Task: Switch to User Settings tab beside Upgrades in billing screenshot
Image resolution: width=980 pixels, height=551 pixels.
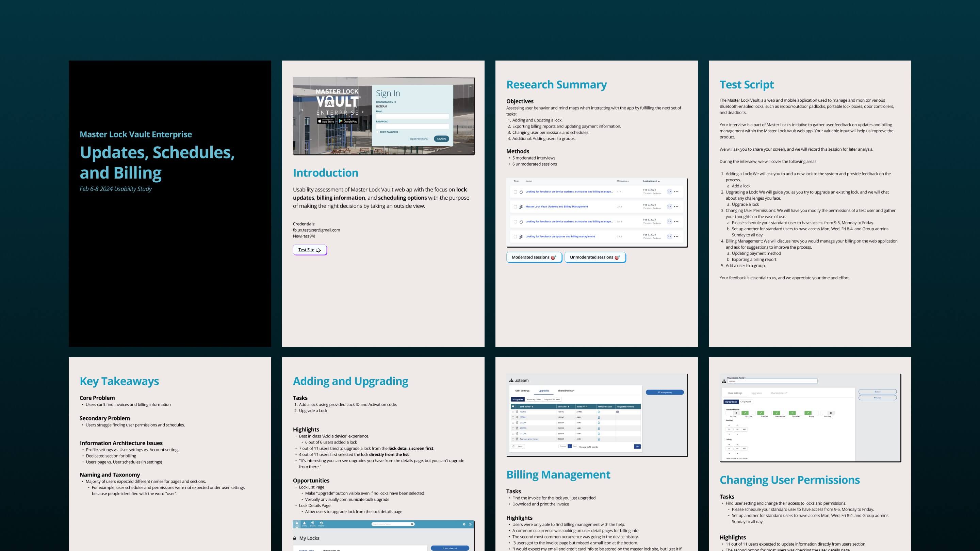Action: (x=522, y=390)
